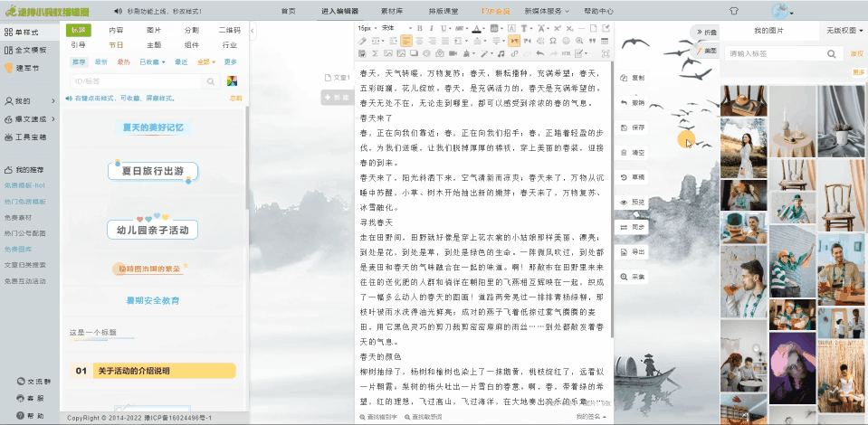Click the format eraser icon
The image size is (868, 425).
pos(362,41)
